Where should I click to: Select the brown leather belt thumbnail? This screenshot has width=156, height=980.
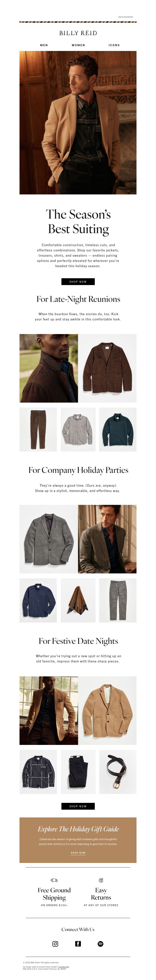[x=117, y=772]
